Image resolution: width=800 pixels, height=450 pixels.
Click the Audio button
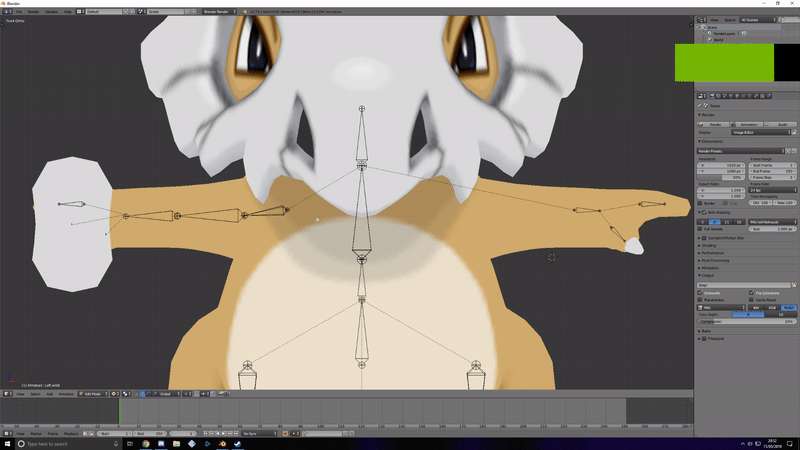[781, 124]
